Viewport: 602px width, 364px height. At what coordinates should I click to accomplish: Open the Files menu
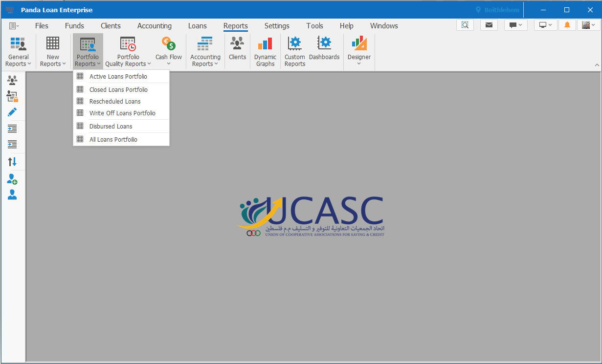coord(42,26)
